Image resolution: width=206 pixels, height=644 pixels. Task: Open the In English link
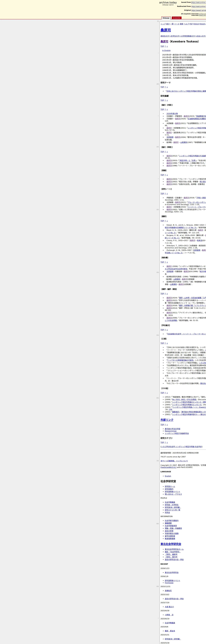click(x=166, y=50)
